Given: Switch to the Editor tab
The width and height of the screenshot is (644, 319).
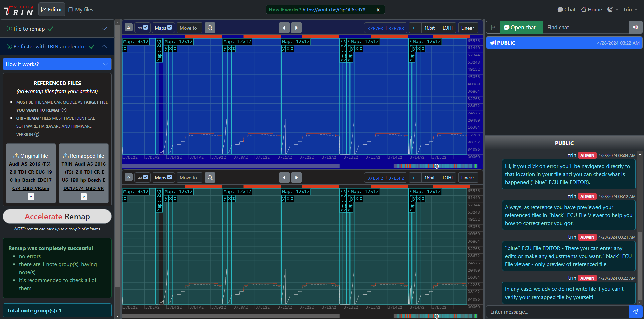Looking at the screenshot, I should [52, 10].
